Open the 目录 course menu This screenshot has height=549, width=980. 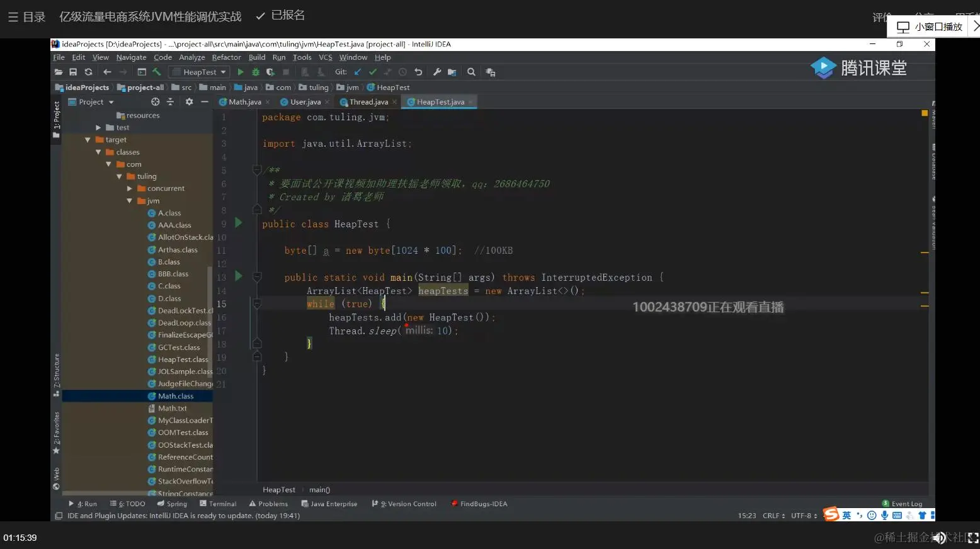pyautogui.click(x=26, y=17)
